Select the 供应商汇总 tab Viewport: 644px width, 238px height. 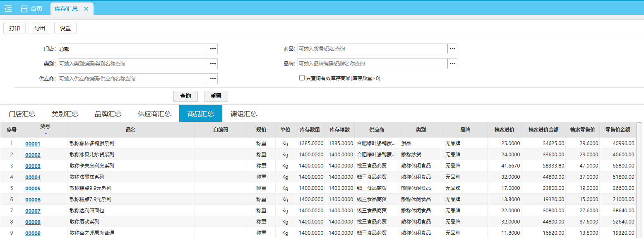pyautogui.click(x=154, y=114)
